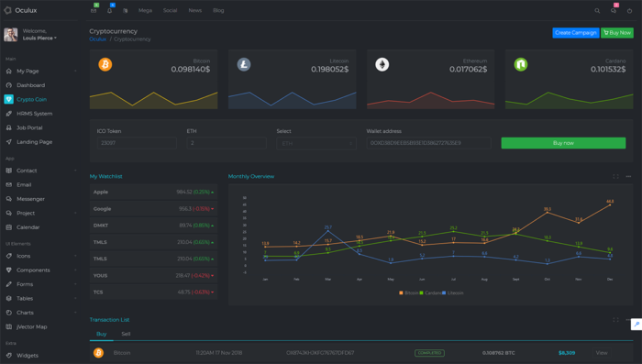Viewport: 642px width, 364px height.
Task: Select TCS row in My Watchlist
Action: (x=153, y=292)
